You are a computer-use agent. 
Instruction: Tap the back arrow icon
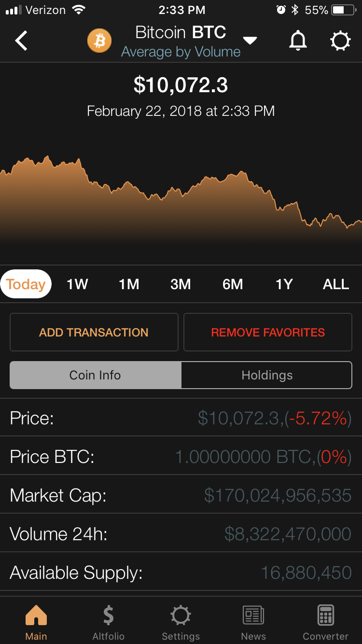tap(22, 41)
